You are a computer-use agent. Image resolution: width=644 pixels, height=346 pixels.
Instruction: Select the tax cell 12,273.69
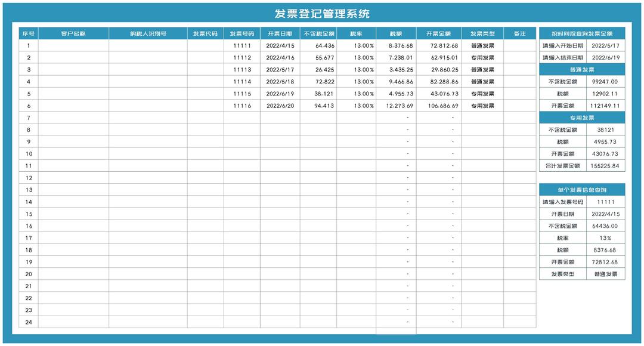[396, 106]
